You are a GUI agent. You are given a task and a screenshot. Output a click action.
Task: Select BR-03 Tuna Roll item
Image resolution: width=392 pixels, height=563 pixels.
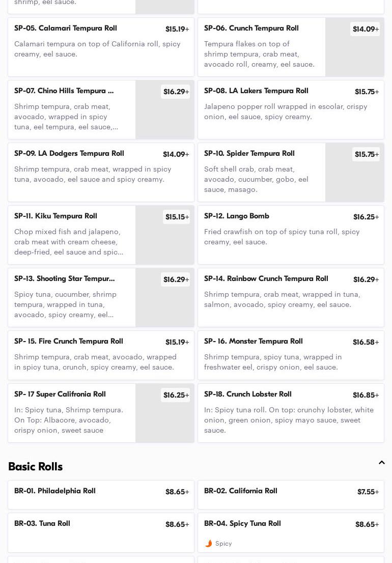pyautogui.click(x=101, y=532)
